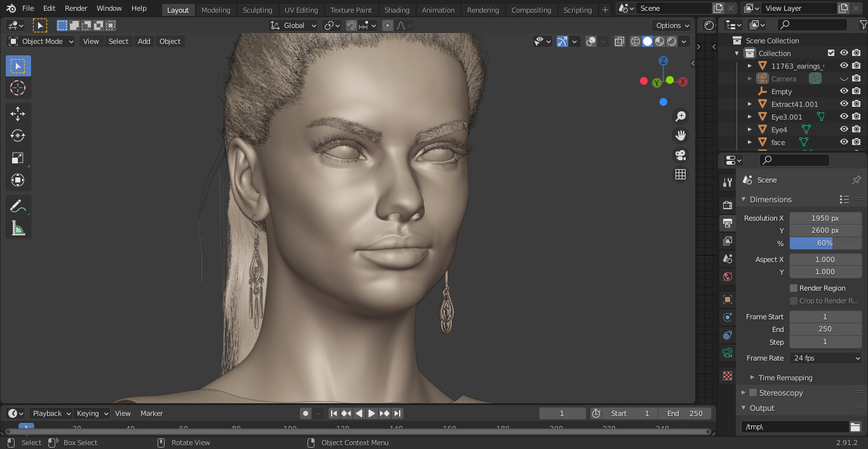Activate the Scale tool
Viewport: 868px width, 449px height.
[18, 158]
